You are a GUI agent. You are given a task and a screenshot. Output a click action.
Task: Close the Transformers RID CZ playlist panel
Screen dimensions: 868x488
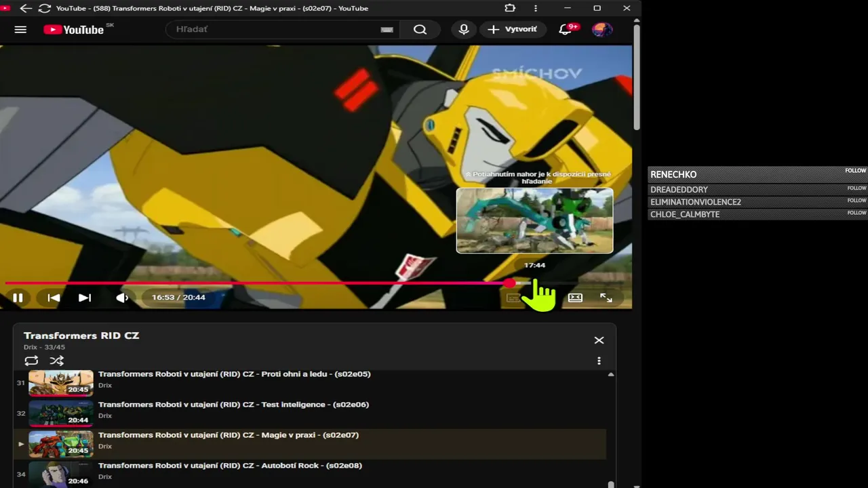599,340
